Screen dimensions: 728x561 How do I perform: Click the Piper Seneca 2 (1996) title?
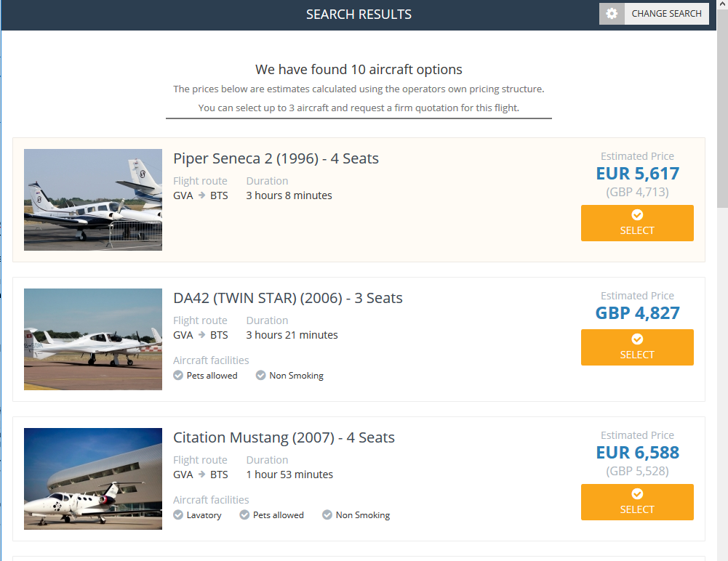coord(276,158)
